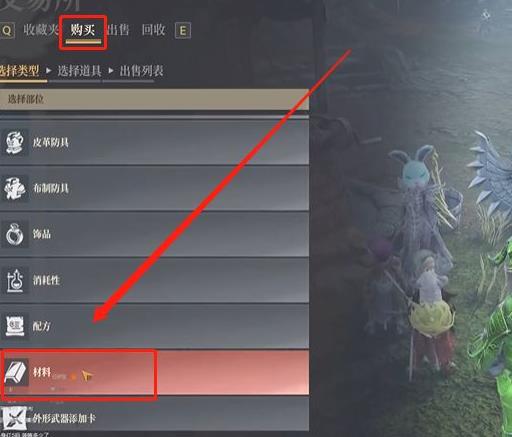Switch to the 回收 tab
512x437 pixels.
153,30
